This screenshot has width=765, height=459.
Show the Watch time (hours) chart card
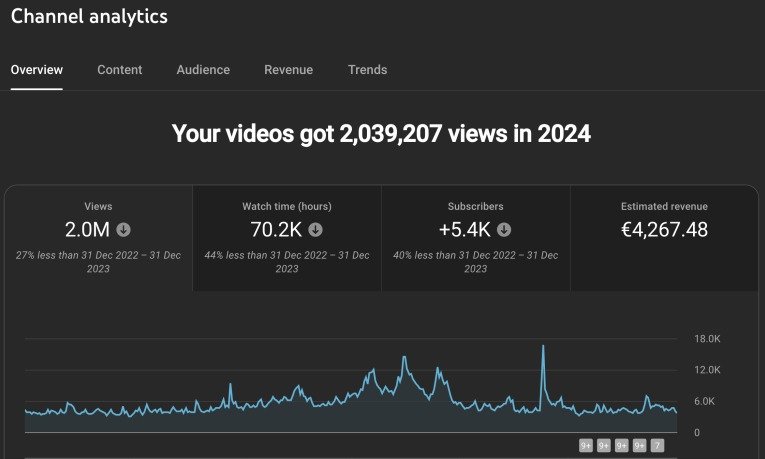click(287, 238)
